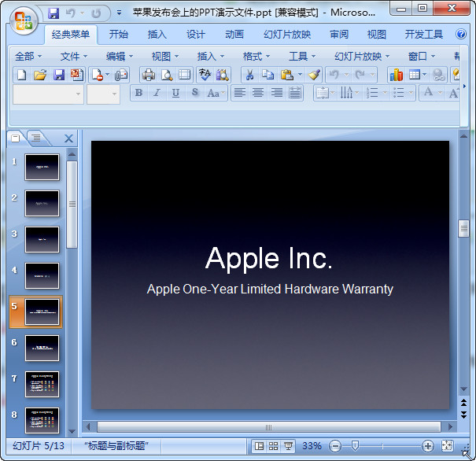
Task: Click the zoom slider handle
Action: point(355,446)
